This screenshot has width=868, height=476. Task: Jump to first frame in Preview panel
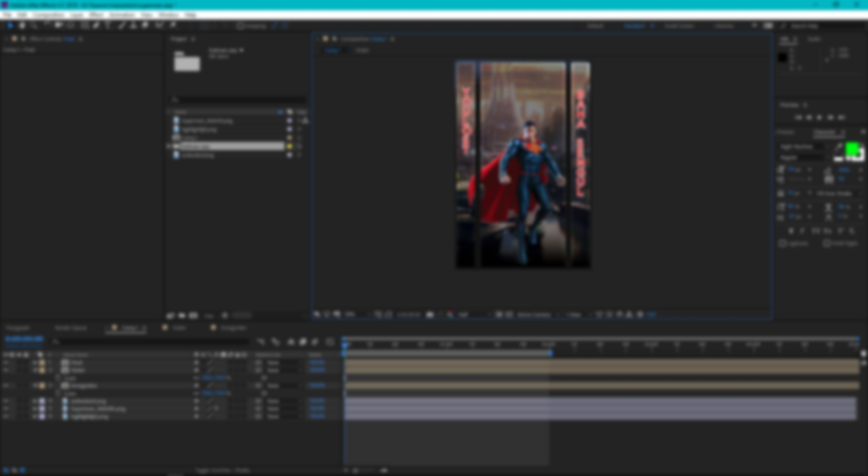click(798, 118)
